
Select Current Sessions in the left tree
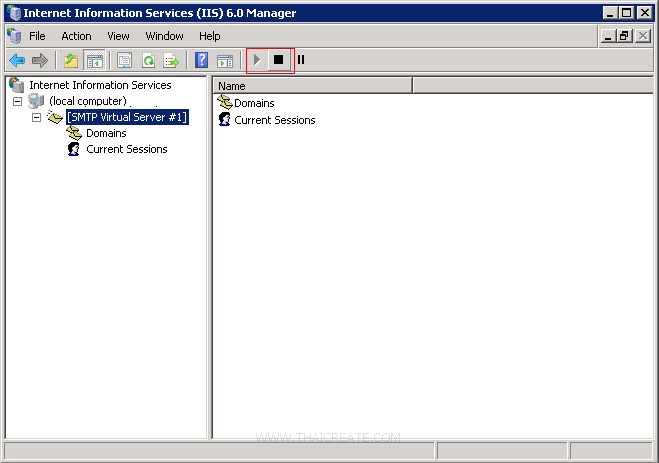click(127, 149)
